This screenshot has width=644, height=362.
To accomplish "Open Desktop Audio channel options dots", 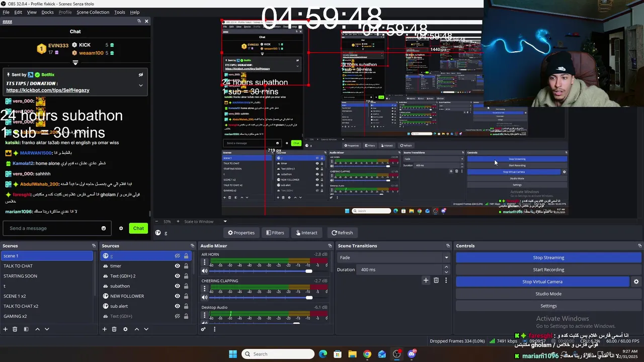I will click(x=204, y=316).
